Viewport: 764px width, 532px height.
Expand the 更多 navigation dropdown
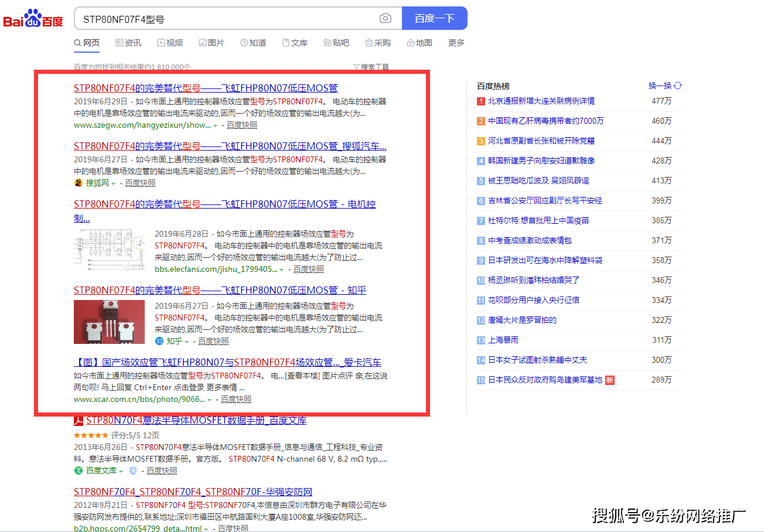click(456, 42)
